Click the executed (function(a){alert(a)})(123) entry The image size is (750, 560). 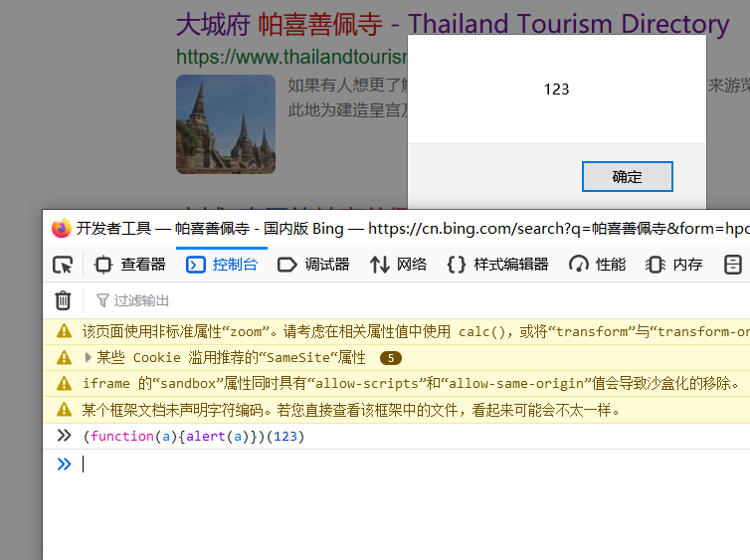[x=194, y=436]
